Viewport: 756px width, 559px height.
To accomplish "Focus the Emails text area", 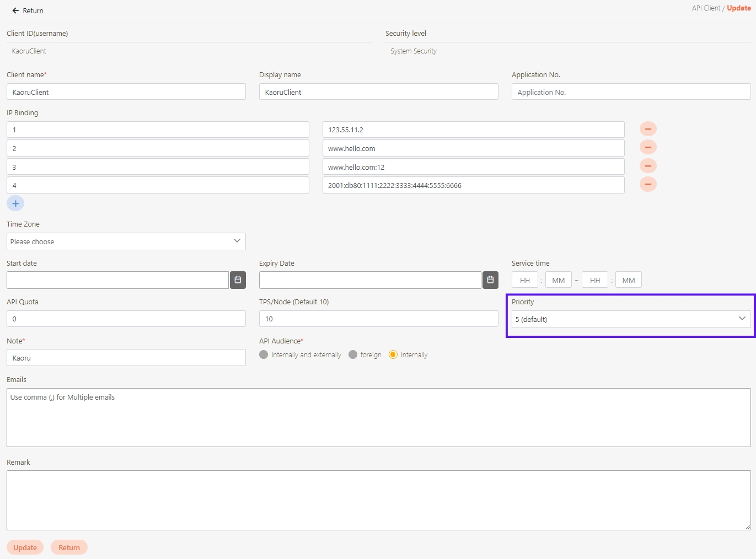I will click(x=378, y=417).
